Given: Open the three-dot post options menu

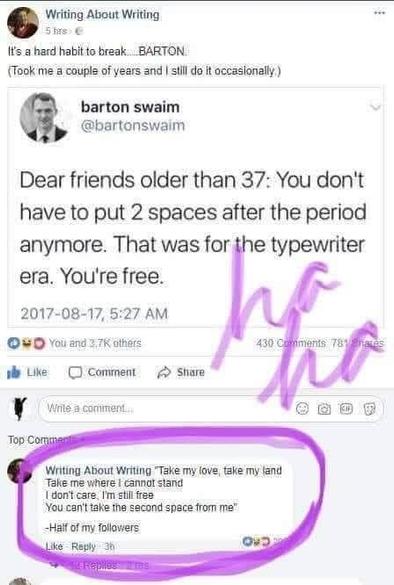Looking at the screenshot, I should [x=379, y=13].
